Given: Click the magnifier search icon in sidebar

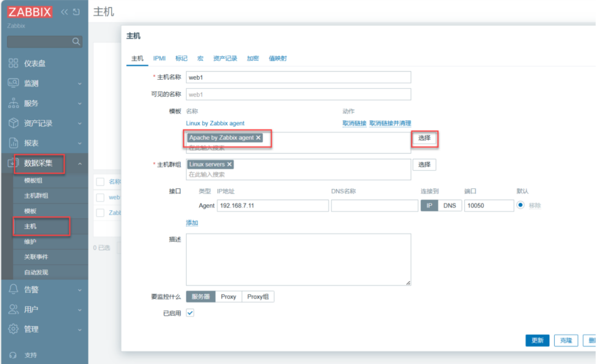Looking at the screenshot, I should pyautogui.click(x=76, y=42).
